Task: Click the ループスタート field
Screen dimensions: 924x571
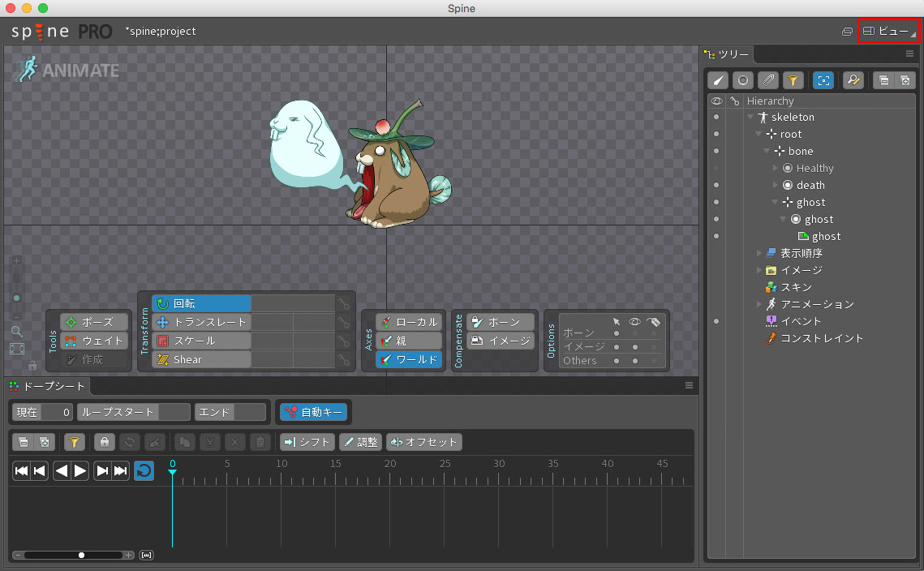Action: click(x=134, y=413)
